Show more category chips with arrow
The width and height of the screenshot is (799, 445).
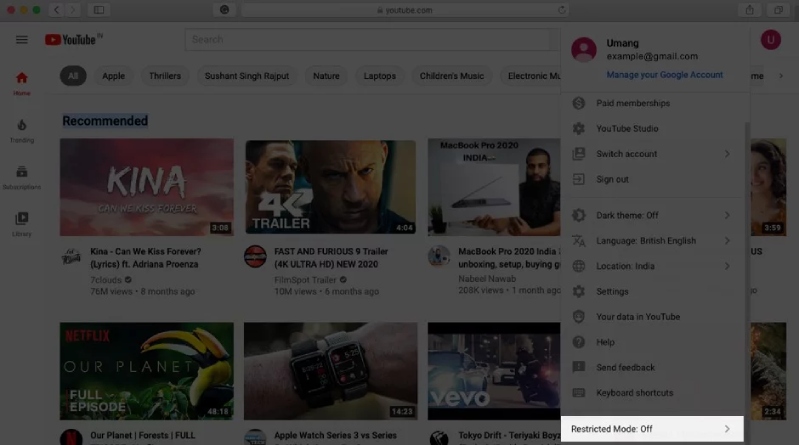pos(781,76)
